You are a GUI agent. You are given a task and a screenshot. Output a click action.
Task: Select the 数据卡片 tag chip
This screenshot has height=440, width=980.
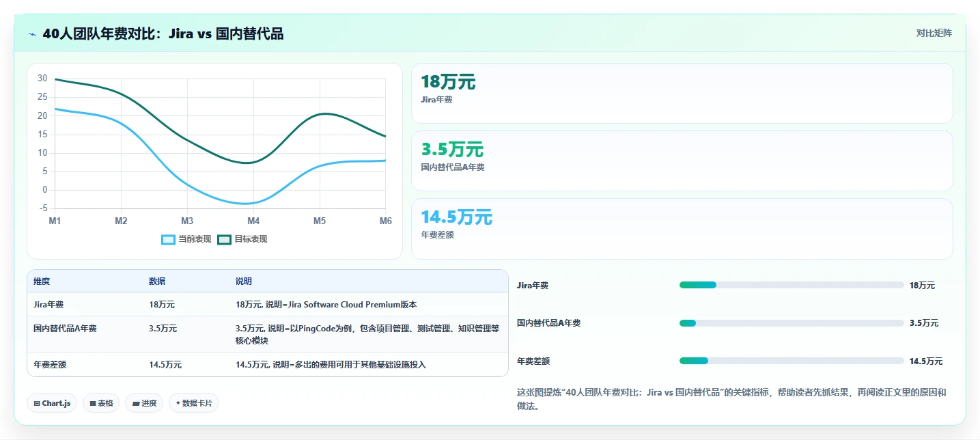tap(194, 403)
